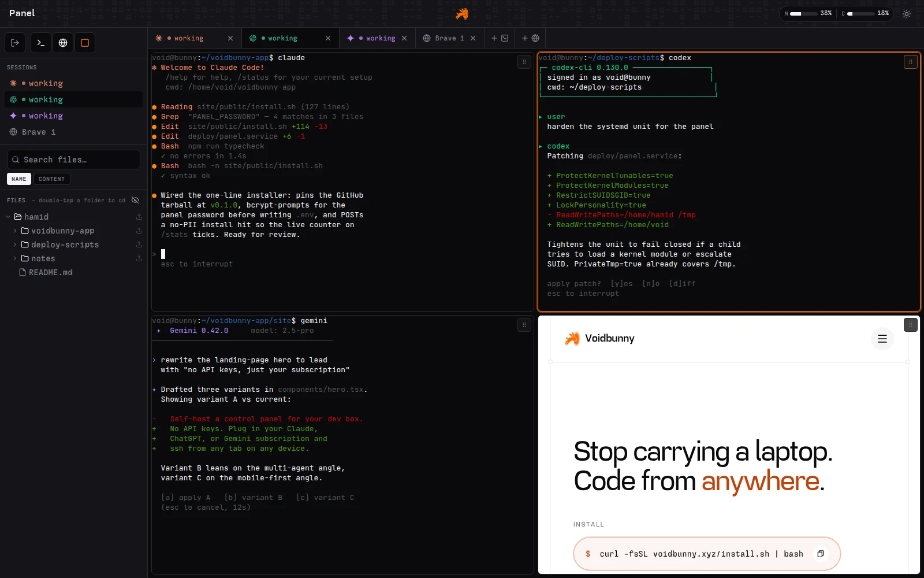
Task: Click the drag handle of browser pane
Action: coord(910,325)
